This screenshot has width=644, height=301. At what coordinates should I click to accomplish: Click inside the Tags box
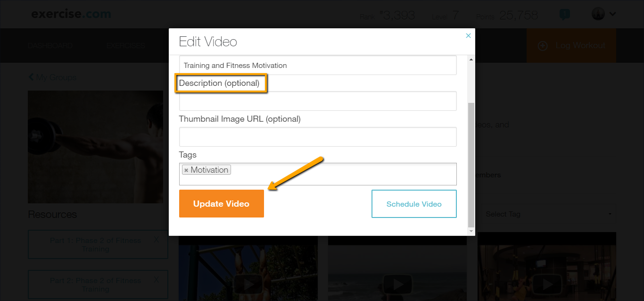pos(318,174)
